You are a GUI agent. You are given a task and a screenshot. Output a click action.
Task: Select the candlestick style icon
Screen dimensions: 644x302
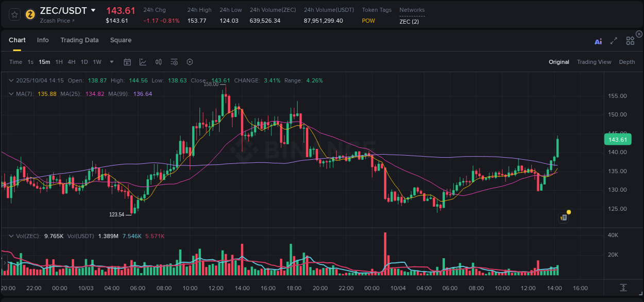point(158,61)
